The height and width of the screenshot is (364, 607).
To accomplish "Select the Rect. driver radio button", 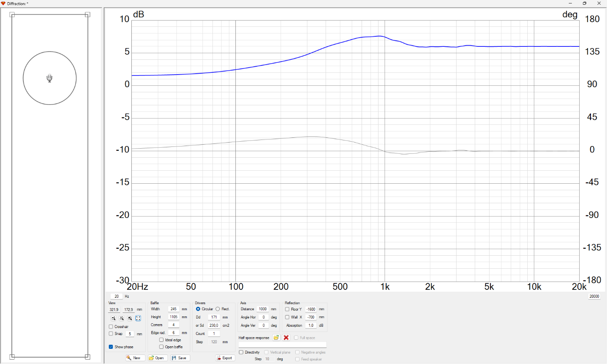I will coord(218,309).
